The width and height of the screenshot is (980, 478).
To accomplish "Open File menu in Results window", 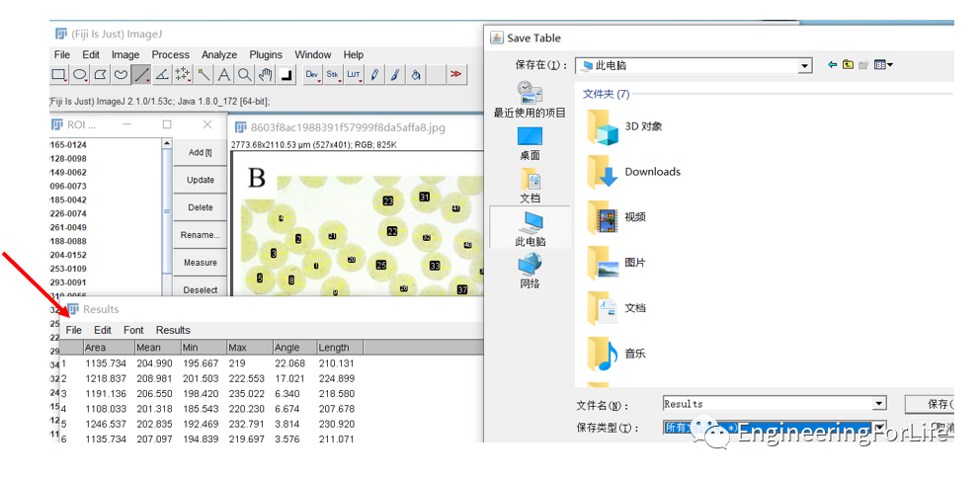I will pyautogui.click(x=74, y=331).
